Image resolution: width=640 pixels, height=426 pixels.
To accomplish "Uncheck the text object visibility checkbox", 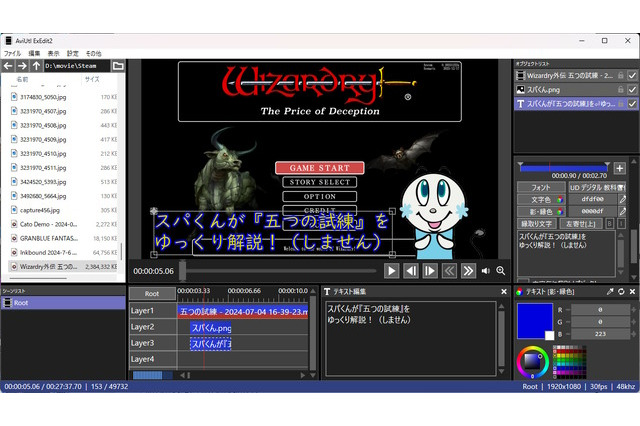I will point(632,104).
